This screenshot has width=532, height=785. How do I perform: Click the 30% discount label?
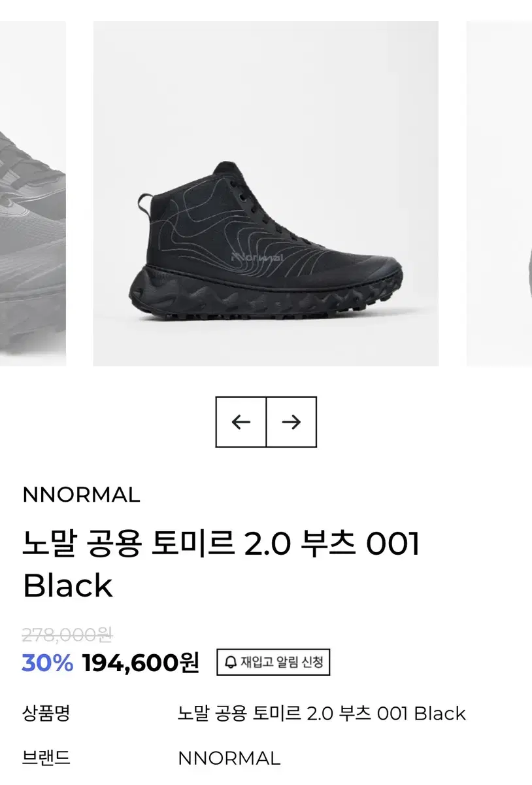click(x=48, y=663)
